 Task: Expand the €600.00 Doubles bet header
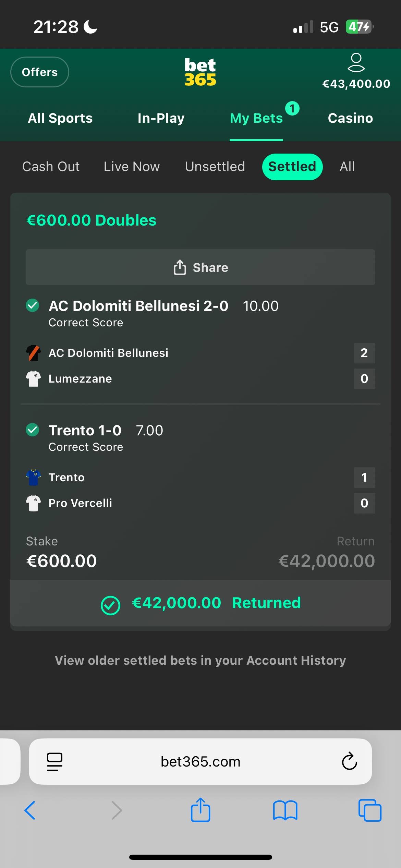coord(91,220)
